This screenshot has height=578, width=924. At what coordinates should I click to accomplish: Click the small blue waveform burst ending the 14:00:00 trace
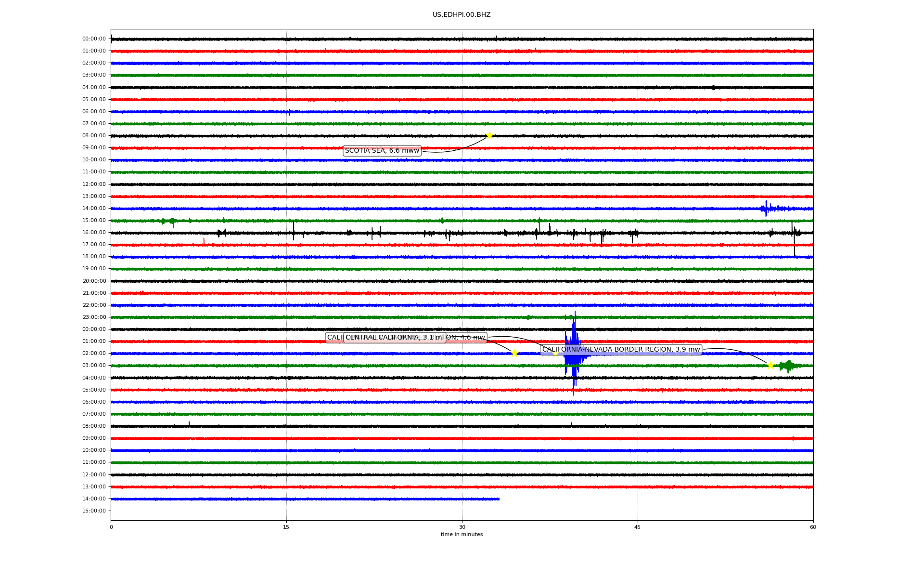click(x=774, y=209)
